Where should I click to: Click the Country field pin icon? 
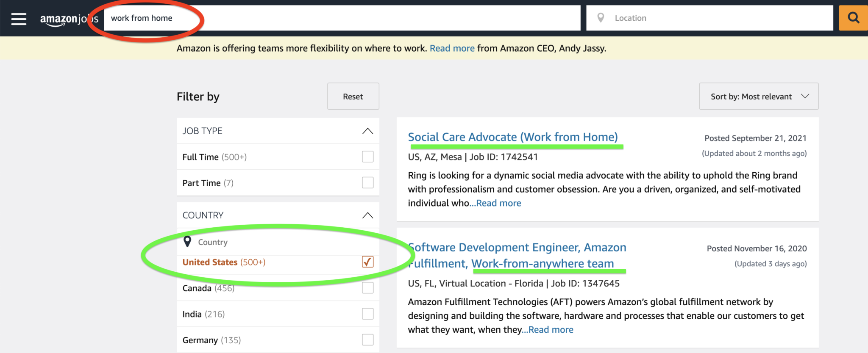click(187, 242)
